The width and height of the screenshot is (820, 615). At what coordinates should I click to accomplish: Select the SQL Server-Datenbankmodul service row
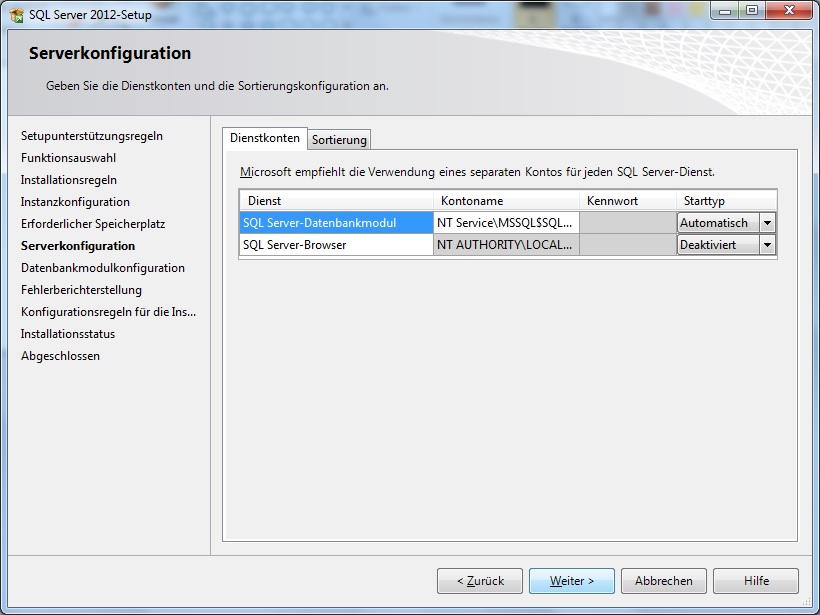coord(336,223)
